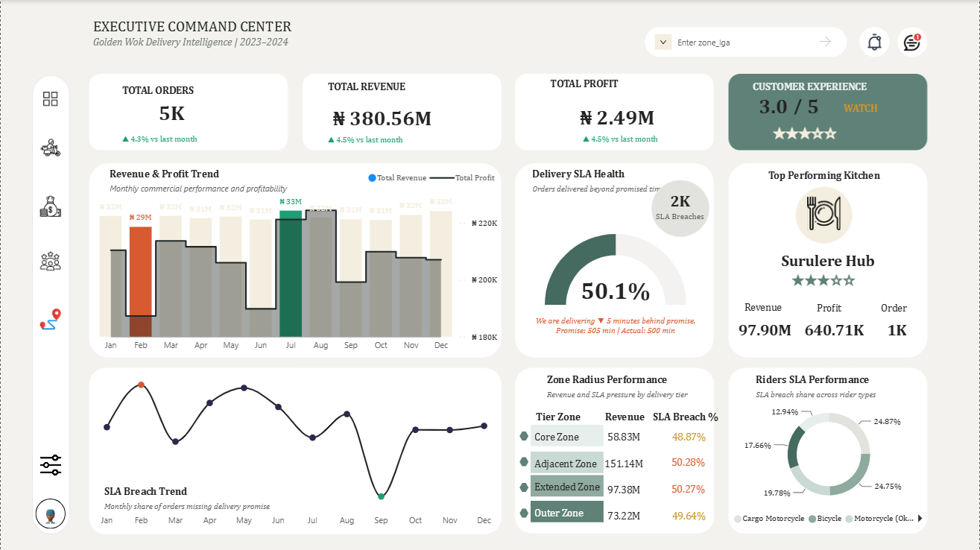Toggle Cargo Motorcycle legend item
The image size is (980, 550).
[769, 518]
